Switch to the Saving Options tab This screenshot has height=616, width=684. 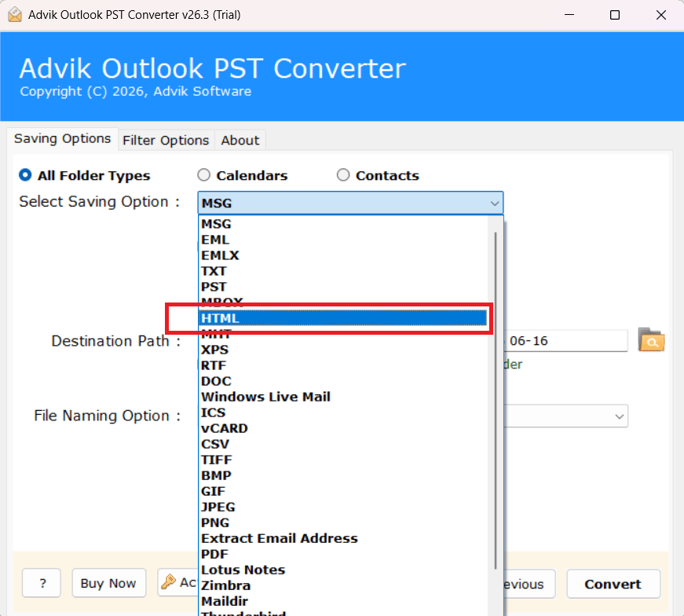coord(62,139)
